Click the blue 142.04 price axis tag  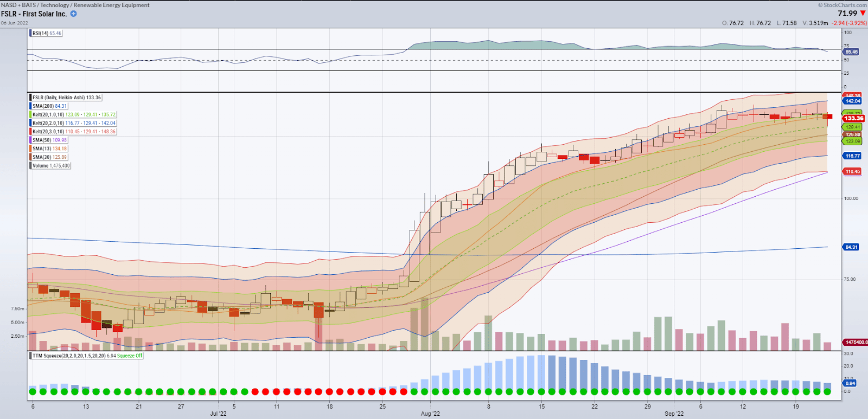point(852,101)
